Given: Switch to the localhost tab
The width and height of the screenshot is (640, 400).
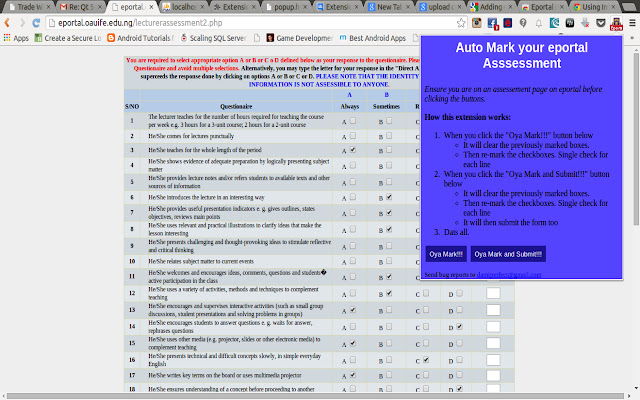Looking at the screenshot, I should [x=183, y=7].
